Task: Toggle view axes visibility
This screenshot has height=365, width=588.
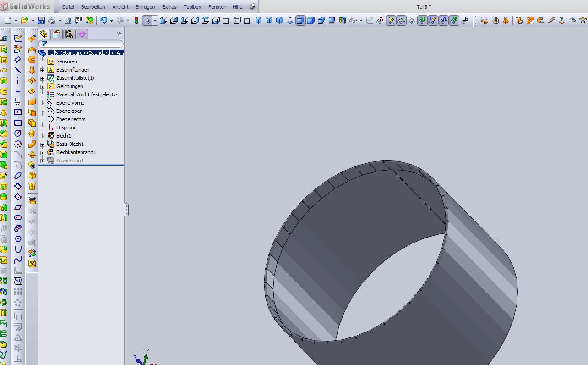Action: point(401,21)
